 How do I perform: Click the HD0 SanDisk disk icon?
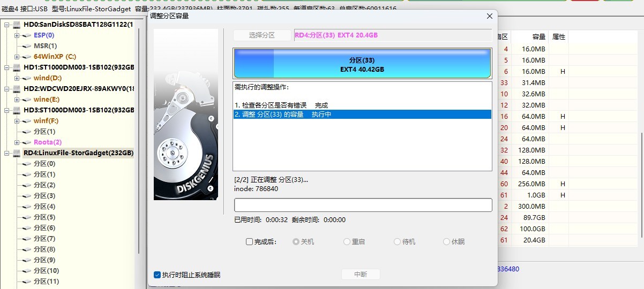(x=17, y=25)
